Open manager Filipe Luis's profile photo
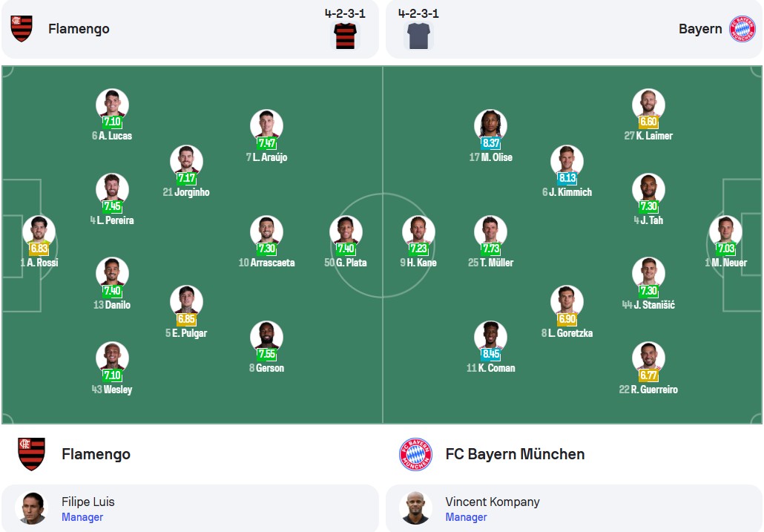Screen dimensions: 764x532 (x=31, y=508)
